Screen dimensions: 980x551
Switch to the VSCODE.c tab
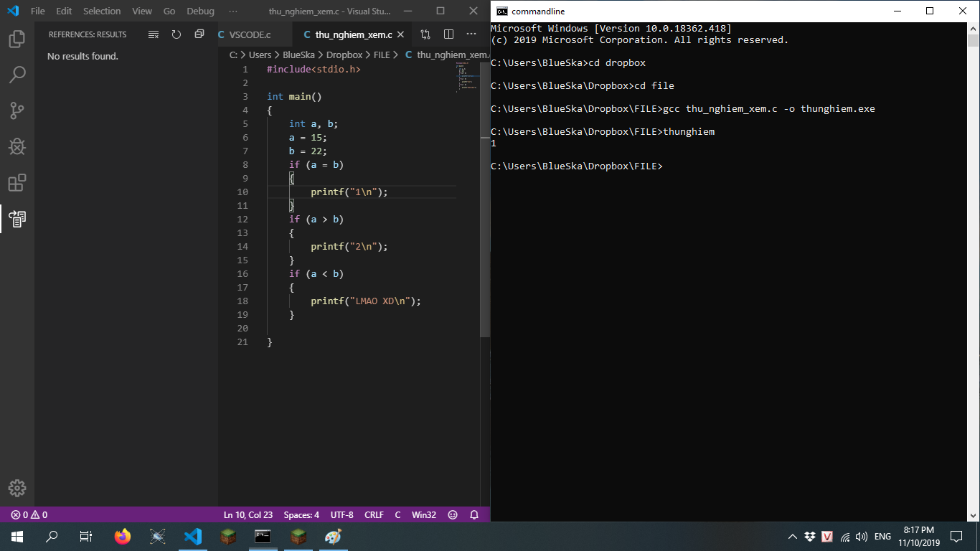tap(250, 34)
